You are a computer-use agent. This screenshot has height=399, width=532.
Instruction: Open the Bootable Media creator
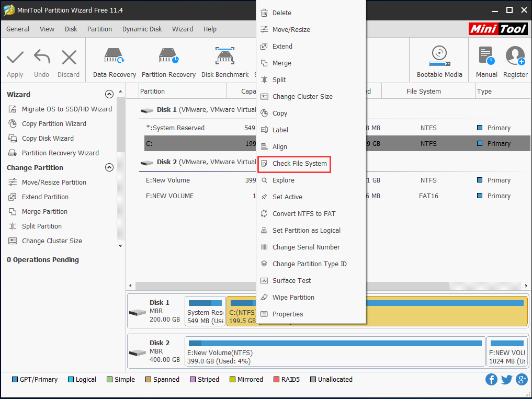439,60
